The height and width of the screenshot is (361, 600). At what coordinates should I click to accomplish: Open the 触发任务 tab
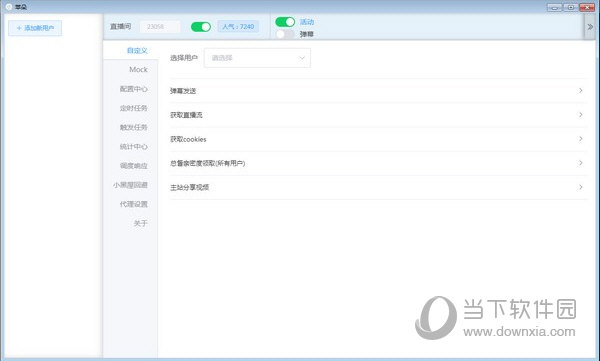point(130,127)
